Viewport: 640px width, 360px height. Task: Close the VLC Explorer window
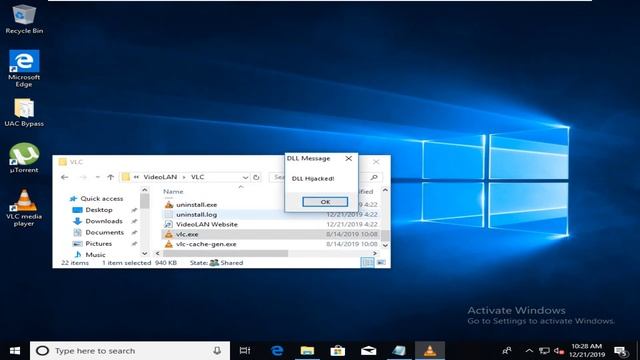coord(376,162)
